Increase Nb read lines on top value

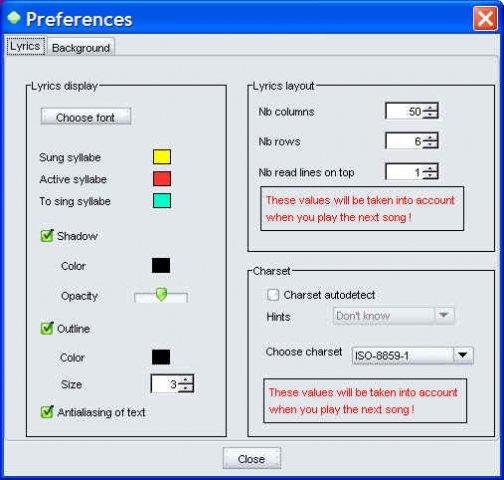coord(430,168)
